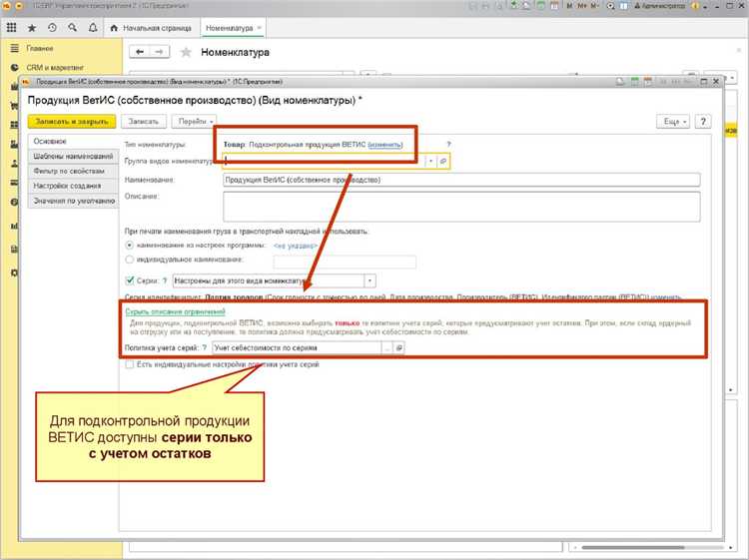Click the Группа видов номенклатуры input field
Screen dimensions: 749x560
tap(324, 162)
